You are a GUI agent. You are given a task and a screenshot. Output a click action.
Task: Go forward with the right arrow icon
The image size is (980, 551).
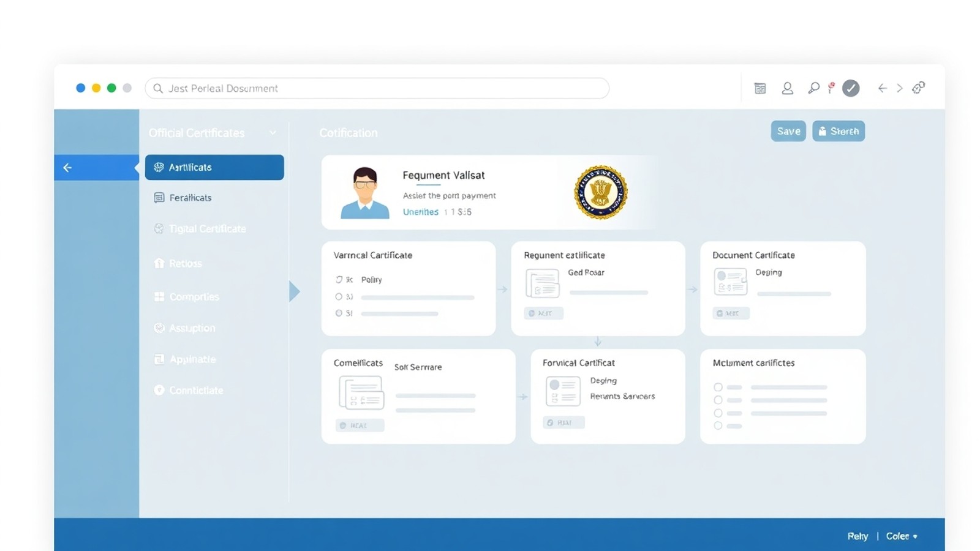coord(900,88)
